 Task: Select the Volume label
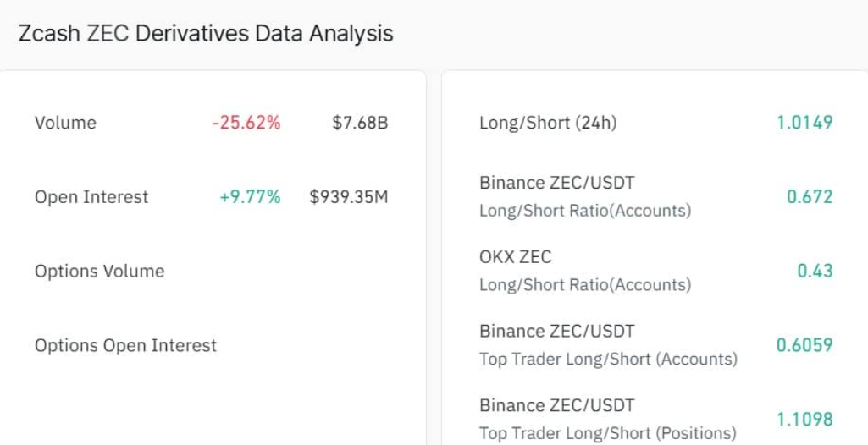click(x=65, y=123)
